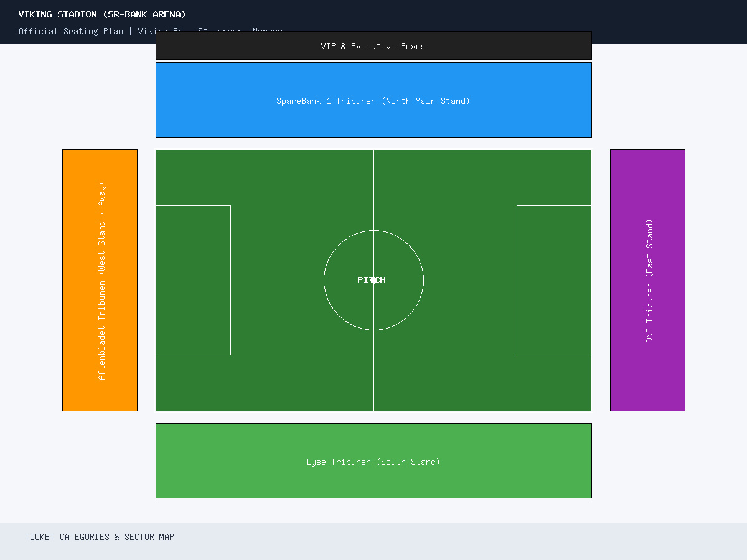Click the SpareBank 1 Tribunen north stand
The width and height of the screenshot is (747, 560).
(x=374, y=100)
